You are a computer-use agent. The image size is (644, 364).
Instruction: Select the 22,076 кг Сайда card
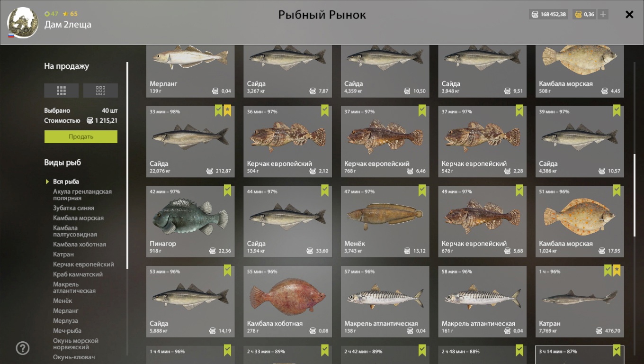coord(190,142)
